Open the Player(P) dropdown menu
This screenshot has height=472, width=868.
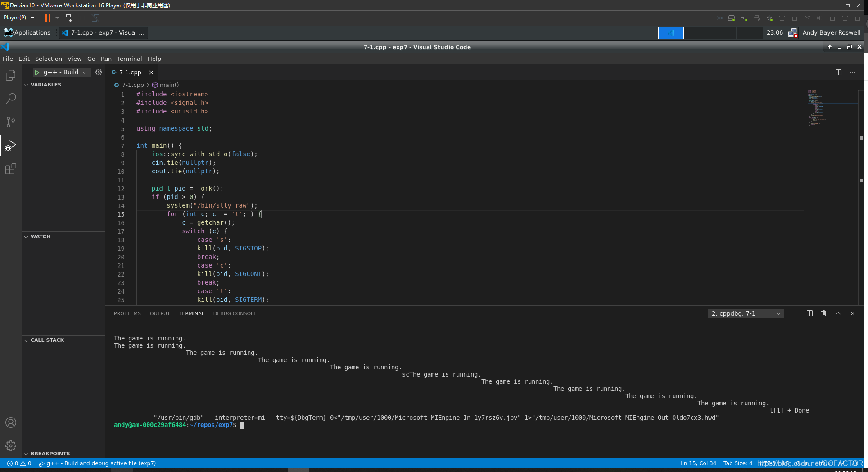[x=18, y=18]
